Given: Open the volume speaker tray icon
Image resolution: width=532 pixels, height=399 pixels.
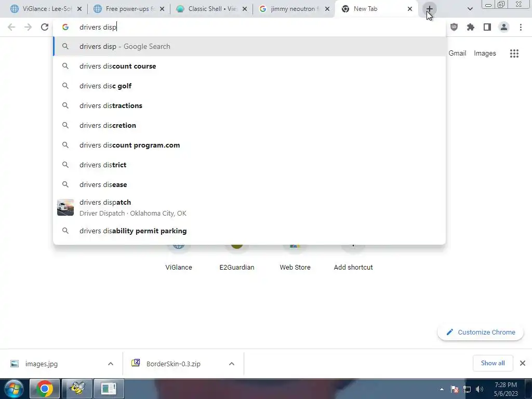Looking at the screenshot, I should pos(480,389).
